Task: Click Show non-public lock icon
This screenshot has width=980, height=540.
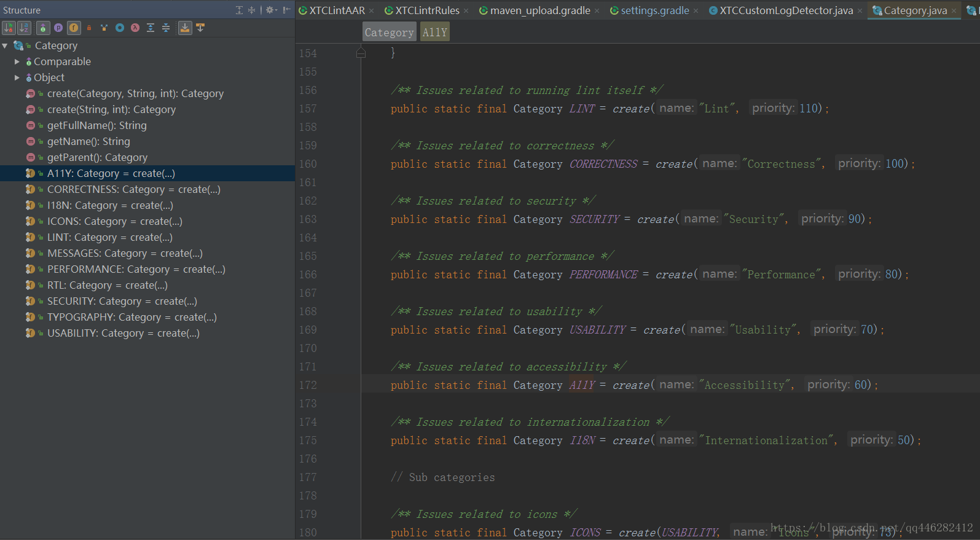Action: click(89, 28)
